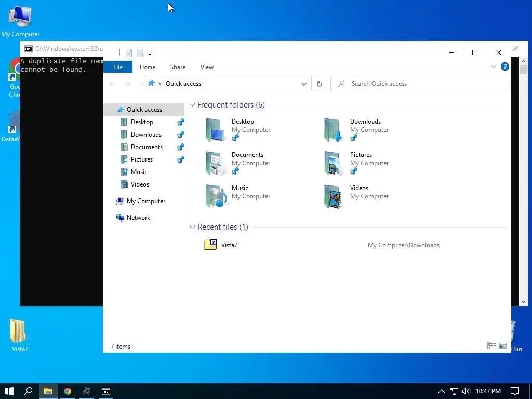Switch to Large icons view layout
The height and width of the screenshot is (399, 532).
pyautogui.click(x=503, y=345)
